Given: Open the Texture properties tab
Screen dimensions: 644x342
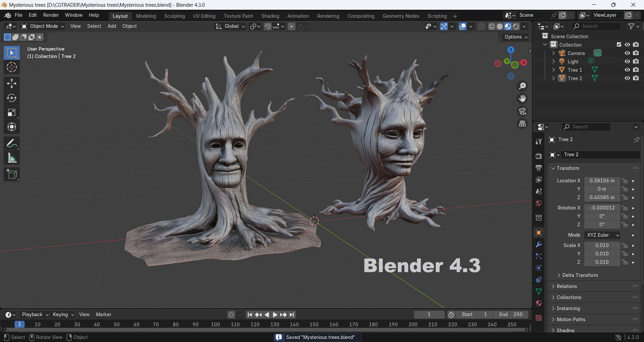Looking at the screenshot, I should tap(539, 318).
